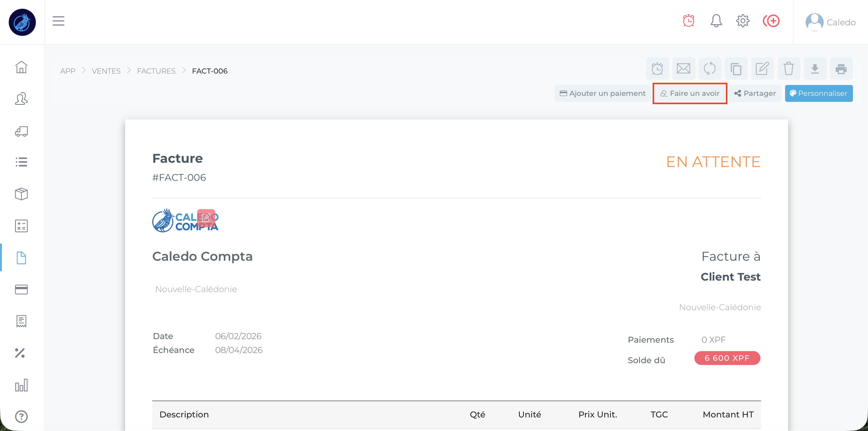The height and width of the screenshot is (431, 868).
Task: Click the refresh arrows toolbar icon
Action: point(710,69)
